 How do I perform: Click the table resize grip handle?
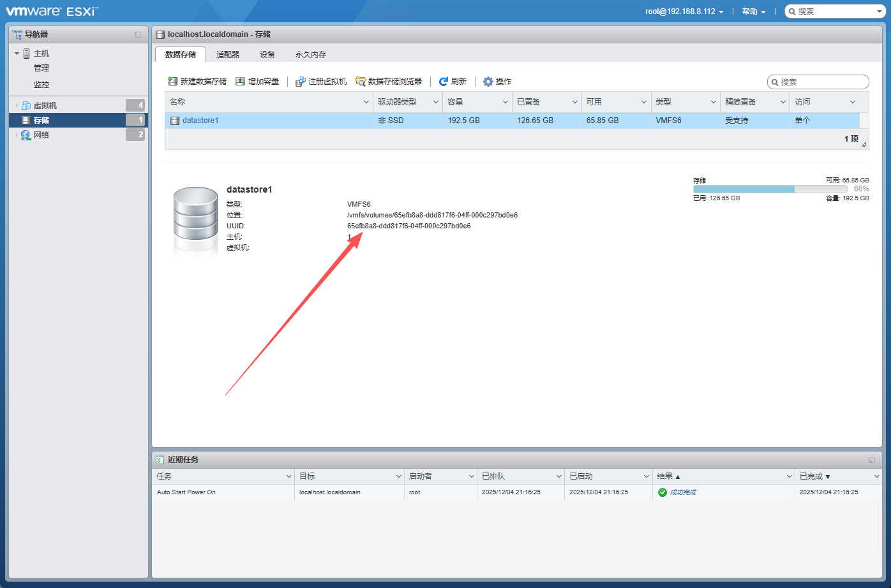864,145
